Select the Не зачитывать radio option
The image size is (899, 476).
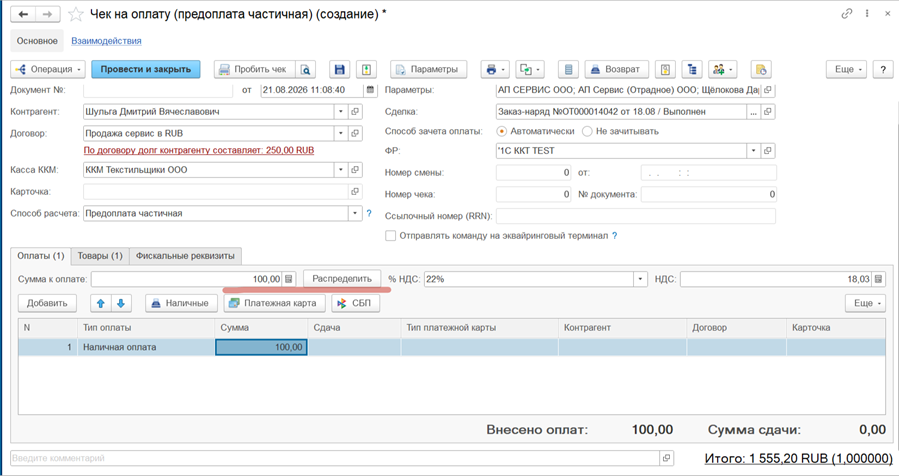(587, 131)
